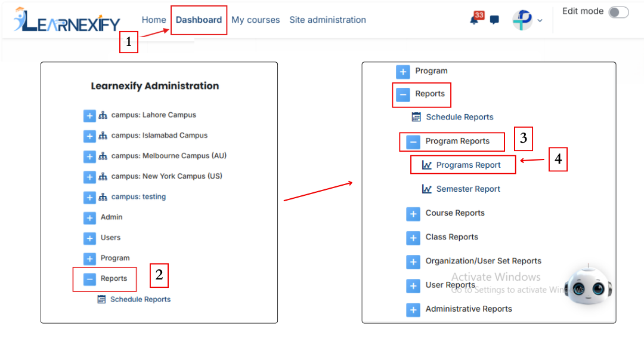Expand the Course Reports node
Screen dimensions: 644x338
(x=413, y=214)
